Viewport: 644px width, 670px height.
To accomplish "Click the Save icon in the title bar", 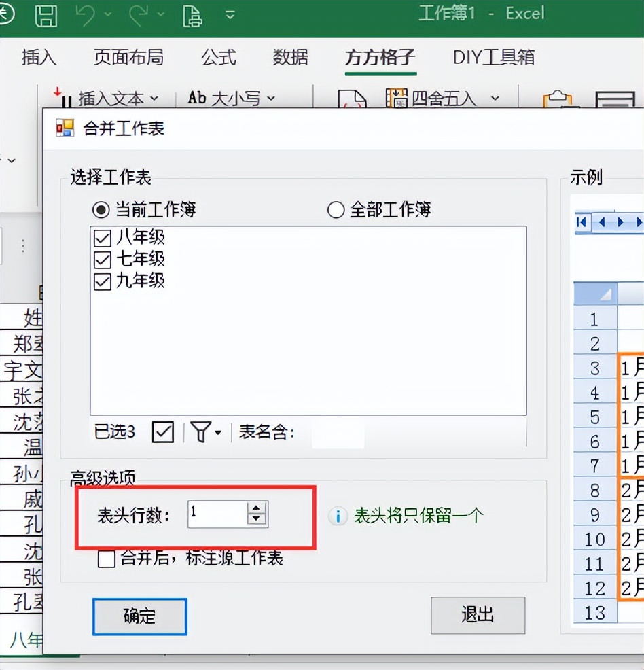I will click(46, 15).
